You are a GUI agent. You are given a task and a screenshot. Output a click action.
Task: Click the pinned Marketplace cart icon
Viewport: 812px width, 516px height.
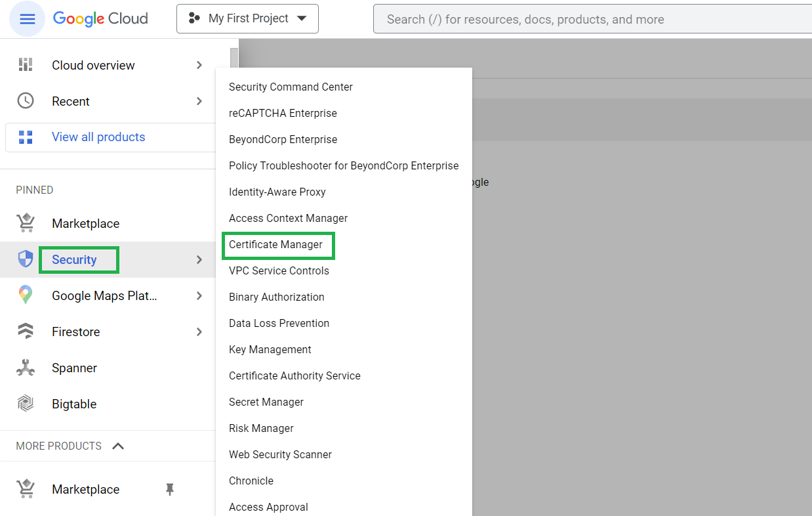click(26, 223)
